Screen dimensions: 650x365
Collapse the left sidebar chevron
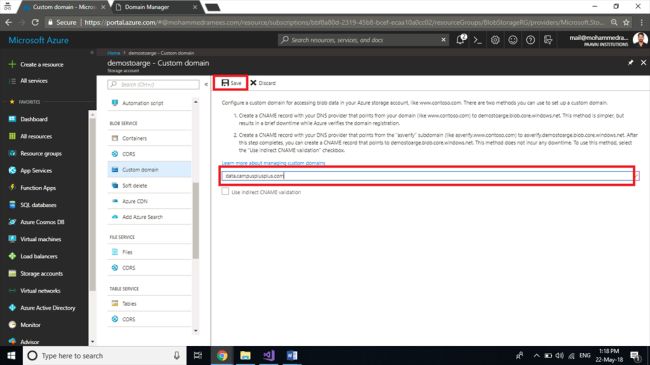tap(92, 53)
